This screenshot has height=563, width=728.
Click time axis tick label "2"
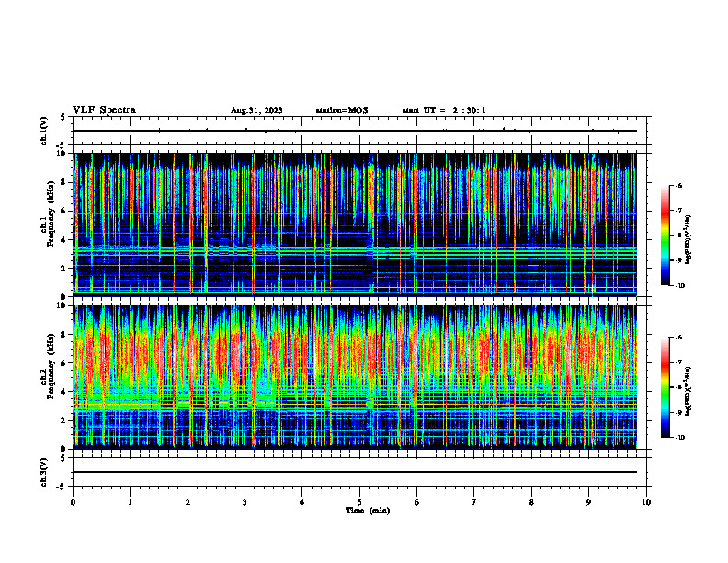pos(188,502)
